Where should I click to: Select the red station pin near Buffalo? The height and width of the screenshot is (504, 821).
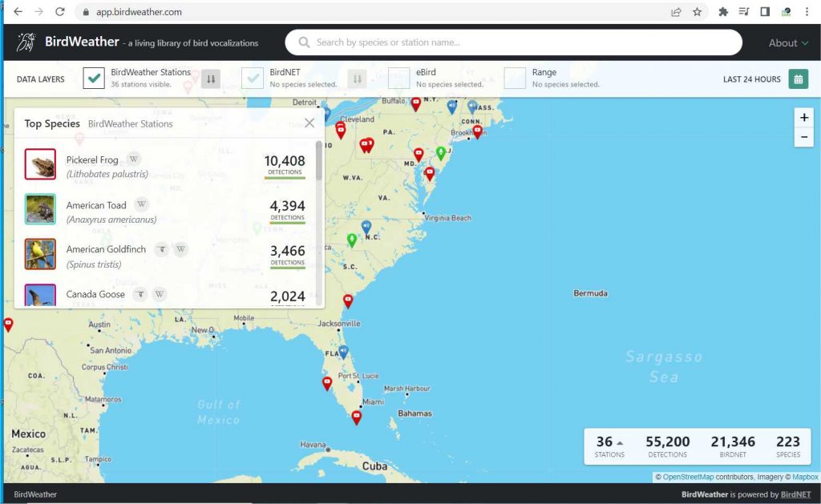(x=416, y=103)
